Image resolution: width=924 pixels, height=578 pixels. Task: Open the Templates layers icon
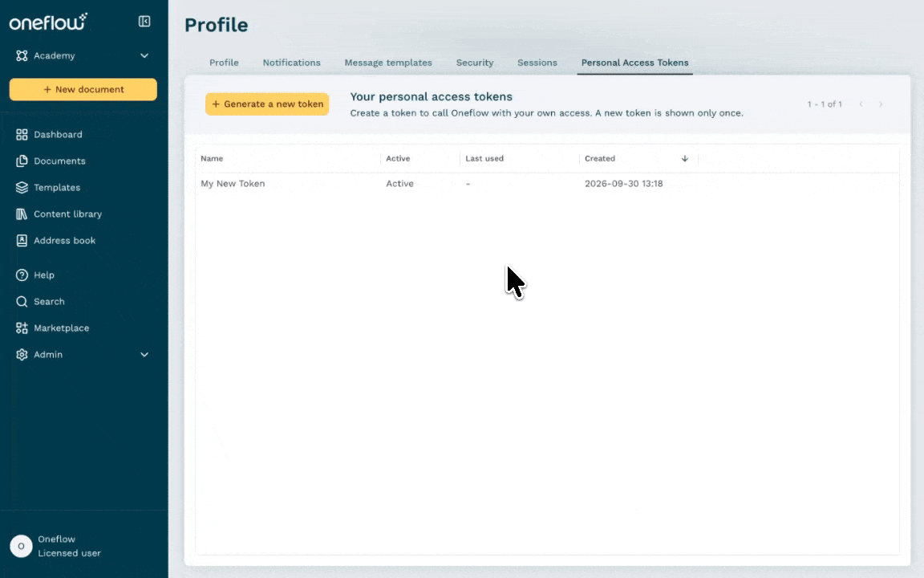[22, 188]
